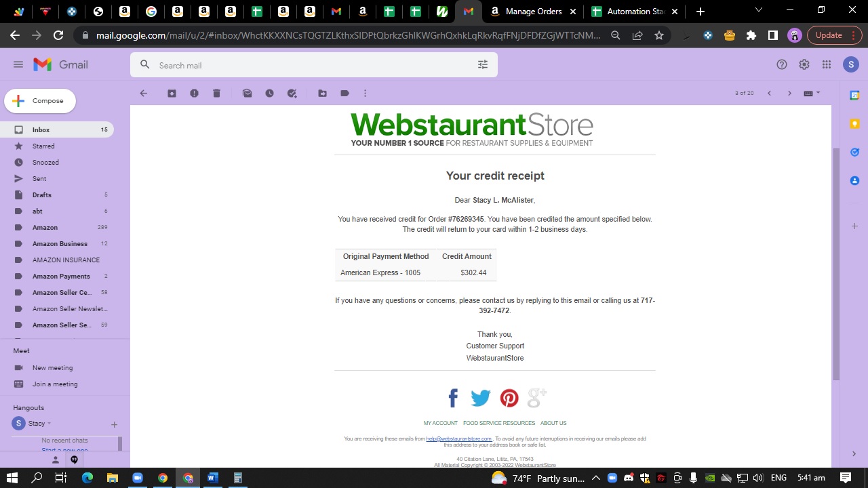This screenshot has width=868, height=488.
Task: Open the More options three-dot menu in mail toolbar
Action: pos(365,94)
